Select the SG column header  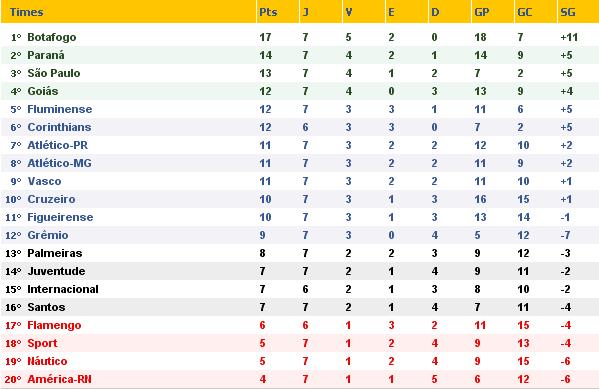(568, 12)
